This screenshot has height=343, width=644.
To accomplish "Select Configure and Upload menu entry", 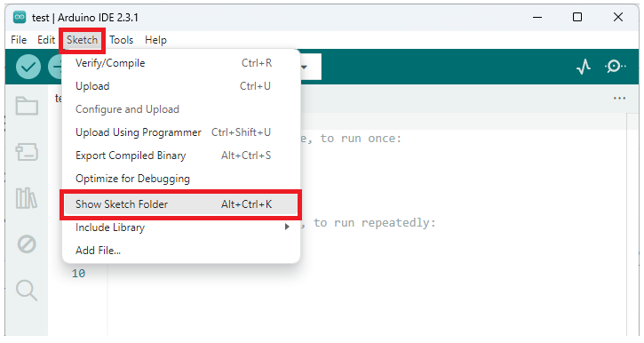I will point(180,109).
